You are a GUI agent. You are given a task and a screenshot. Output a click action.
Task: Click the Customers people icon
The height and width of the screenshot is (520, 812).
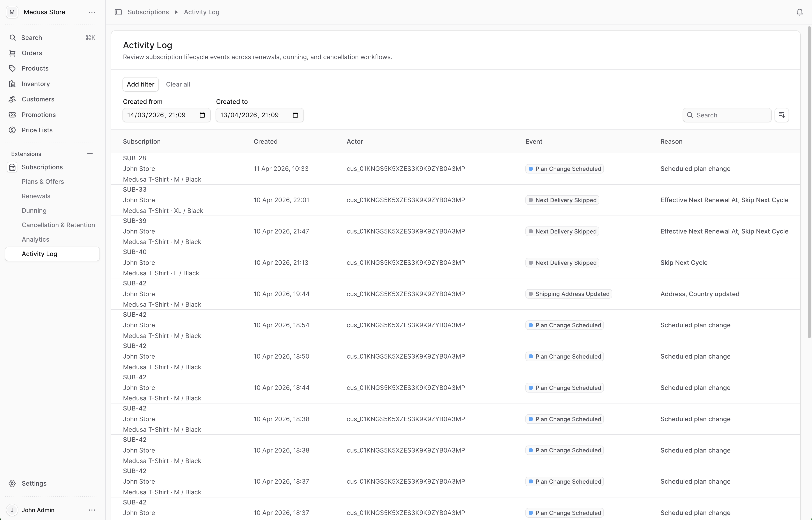pos(12,99)
